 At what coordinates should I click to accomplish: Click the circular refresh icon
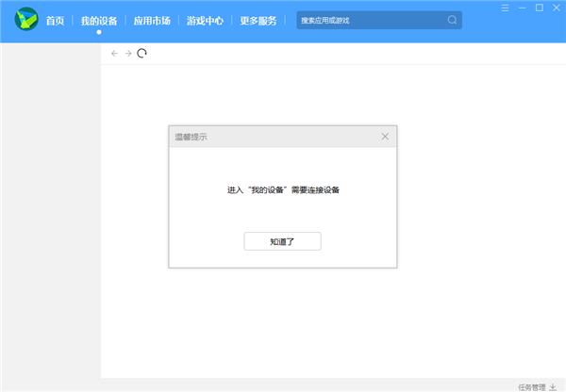[141, 54]
